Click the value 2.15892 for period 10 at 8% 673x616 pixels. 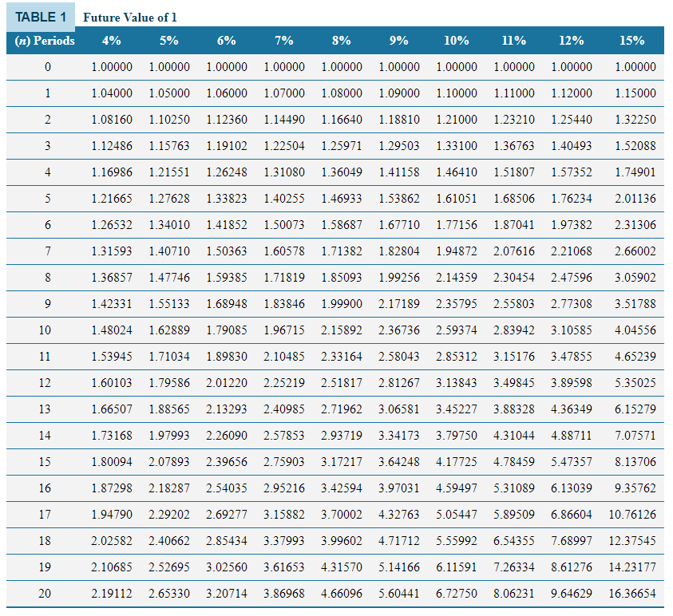click(x=342, y=330)
